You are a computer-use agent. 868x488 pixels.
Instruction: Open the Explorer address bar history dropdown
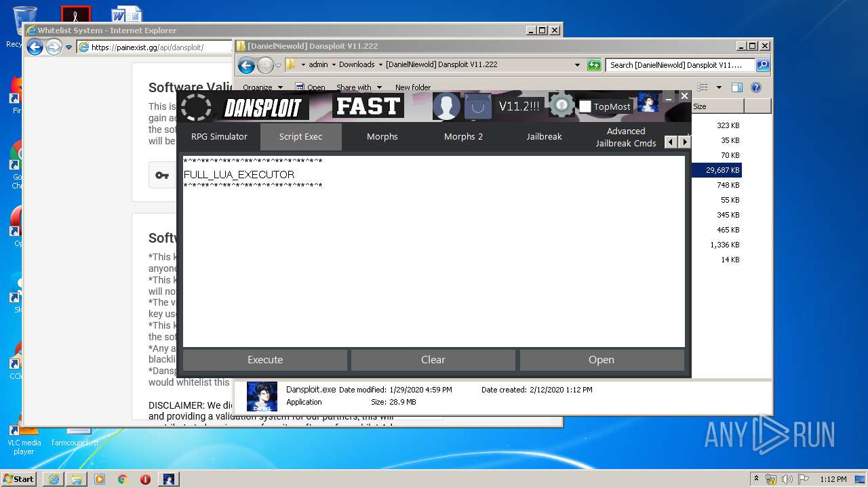click(x=577, y=65)
